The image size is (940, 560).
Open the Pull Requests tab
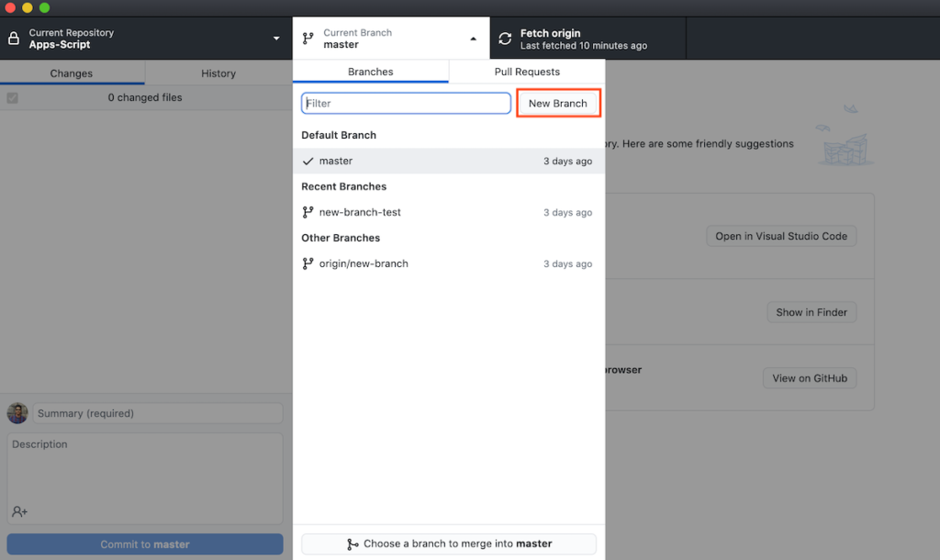(x=527, y=72)
